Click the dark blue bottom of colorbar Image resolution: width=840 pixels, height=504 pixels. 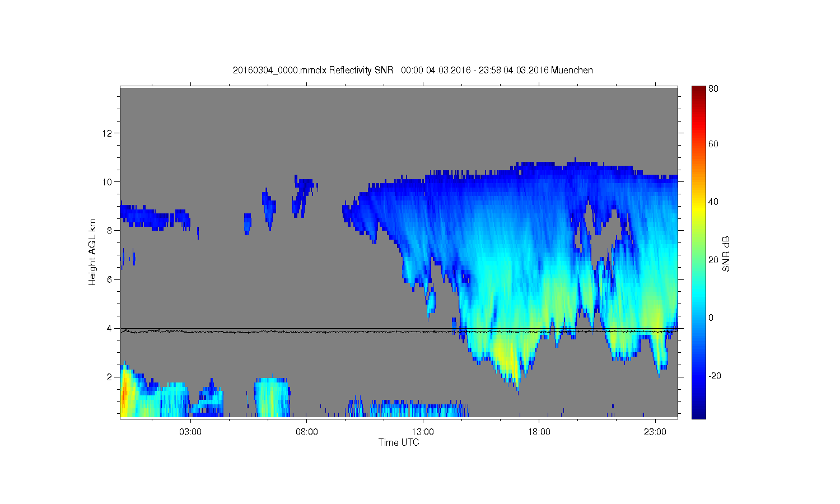[698, 413]
